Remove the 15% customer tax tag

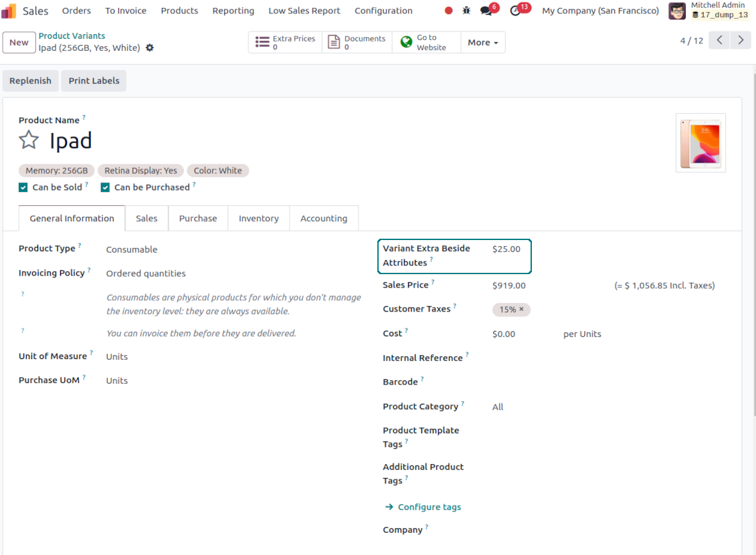coord(521,309)
